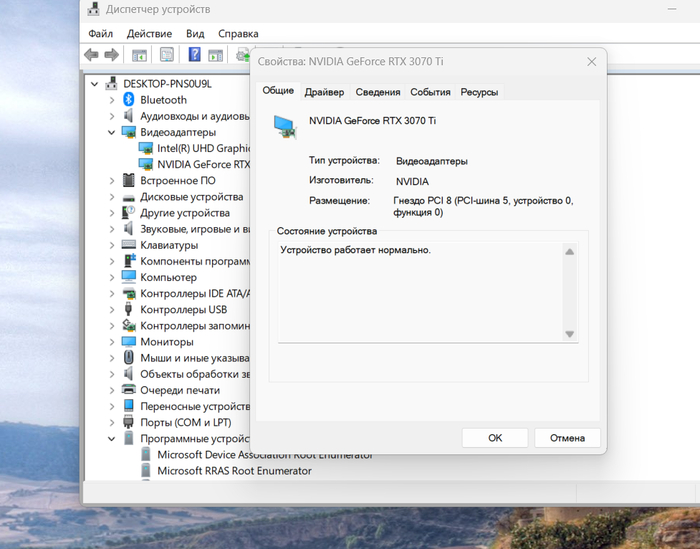Click the Клавиатуры keyboard icon

(x=129, y=245)
